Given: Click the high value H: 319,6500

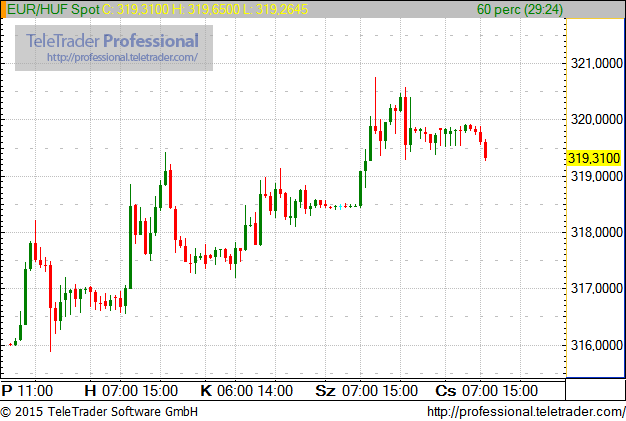Looking at the screenshot, I should click(206, 9).
